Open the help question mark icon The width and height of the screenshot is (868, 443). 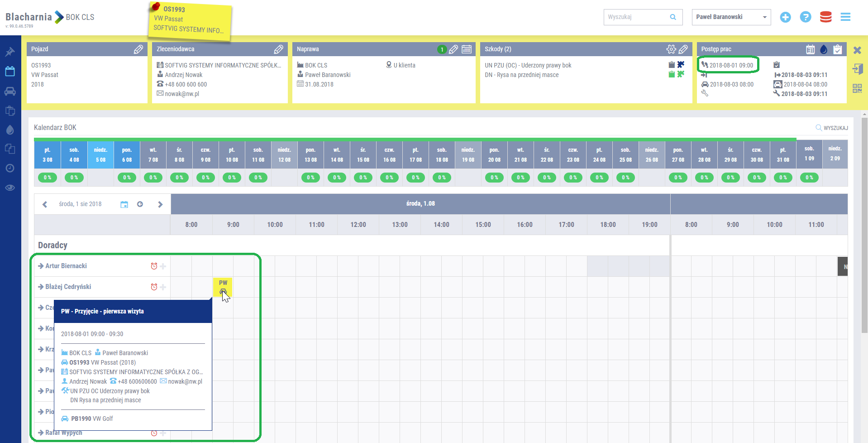click(x=805, y=17)
